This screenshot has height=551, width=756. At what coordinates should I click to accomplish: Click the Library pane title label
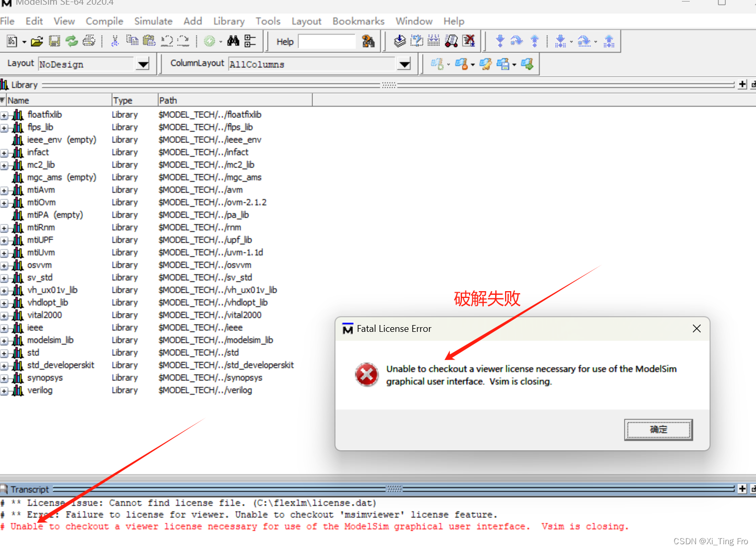point(25,85)
